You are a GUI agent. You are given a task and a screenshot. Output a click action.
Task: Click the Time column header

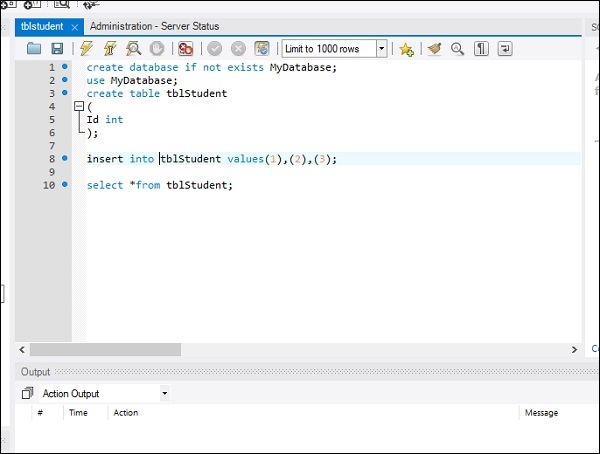78,413
